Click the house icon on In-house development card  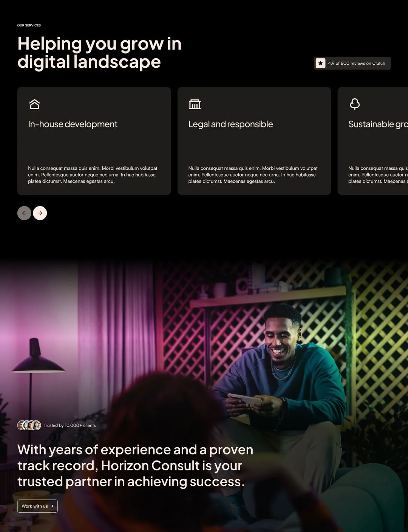34,104
